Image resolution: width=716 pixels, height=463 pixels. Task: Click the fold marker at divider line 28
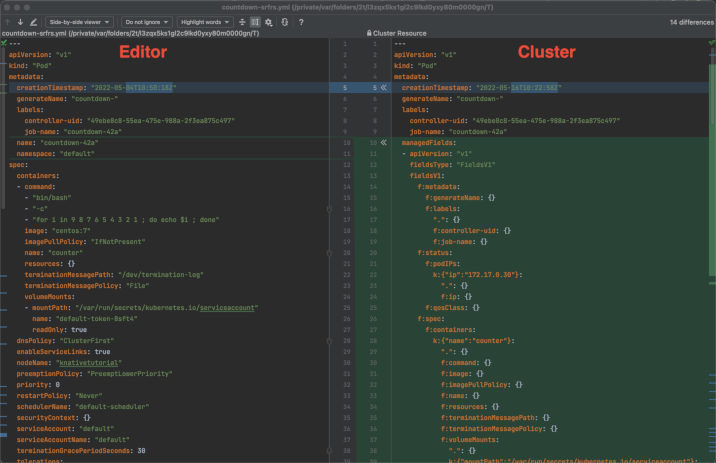329,341
